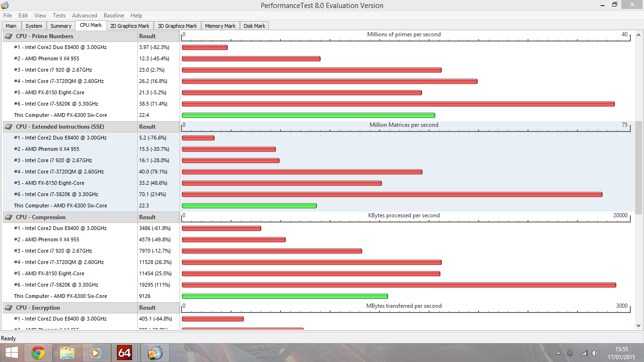Click the Result column header for Compression

[158, 217]
